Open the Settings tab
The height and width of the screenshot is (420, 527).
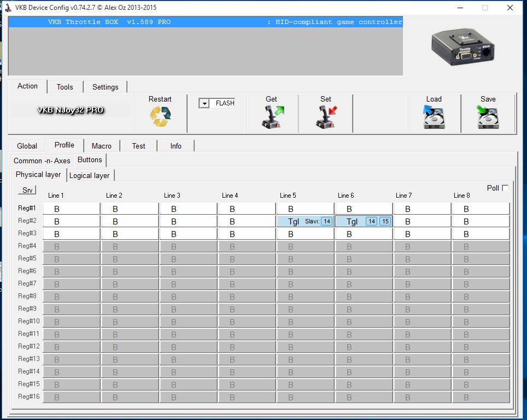(105, 87)
